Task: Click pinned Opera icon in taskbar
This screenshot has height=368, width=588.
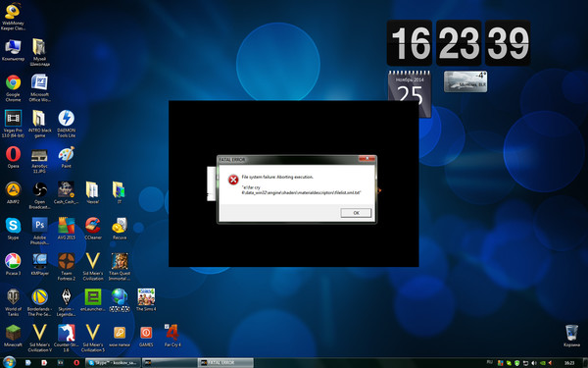Action: click(x=76, y=363)
